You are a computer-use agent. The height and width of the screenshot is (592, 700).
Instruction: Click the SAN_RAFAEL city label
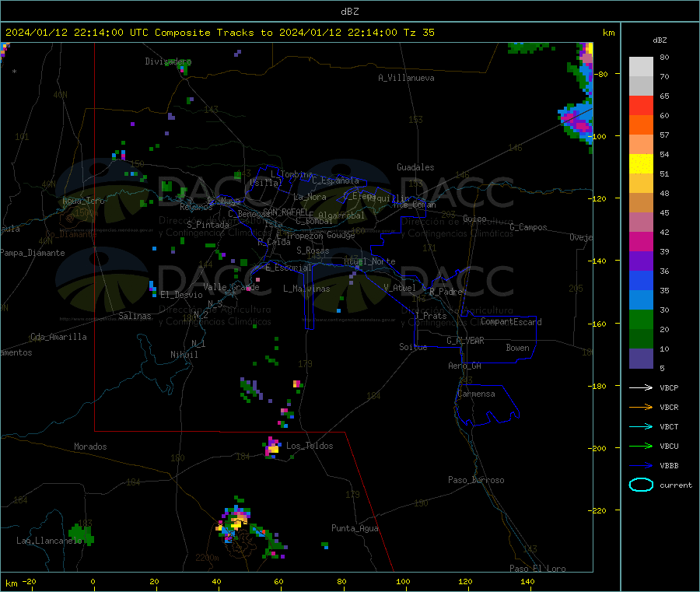tap(285, 212)
